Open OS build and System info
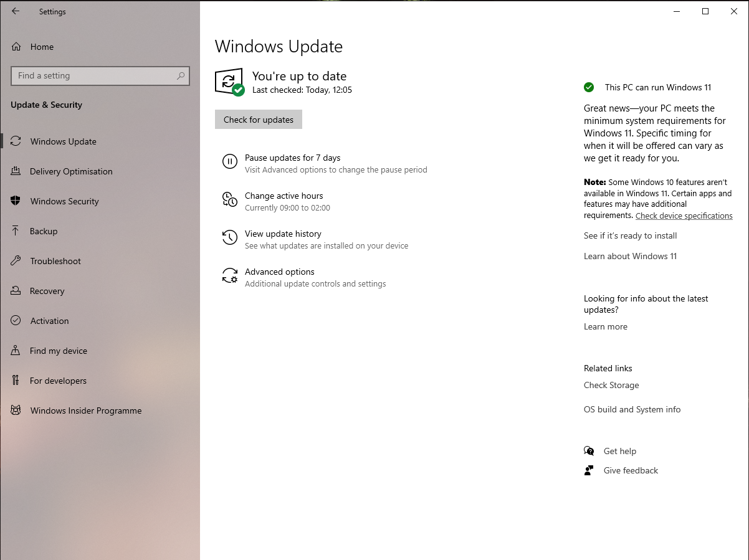Image resolution: width=749 pixels, height=560 pixels. [632, 409]
